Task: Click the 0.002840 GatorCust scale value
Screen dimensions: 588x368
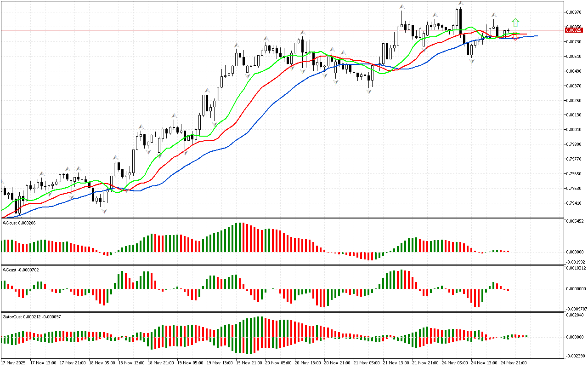Action: (576, 315)
